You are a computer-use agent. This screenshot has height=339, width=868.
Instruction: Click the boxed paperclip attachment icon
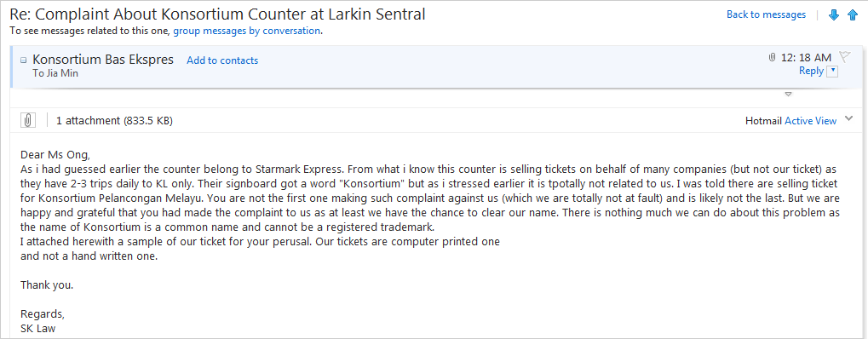[x=27, y=120]
